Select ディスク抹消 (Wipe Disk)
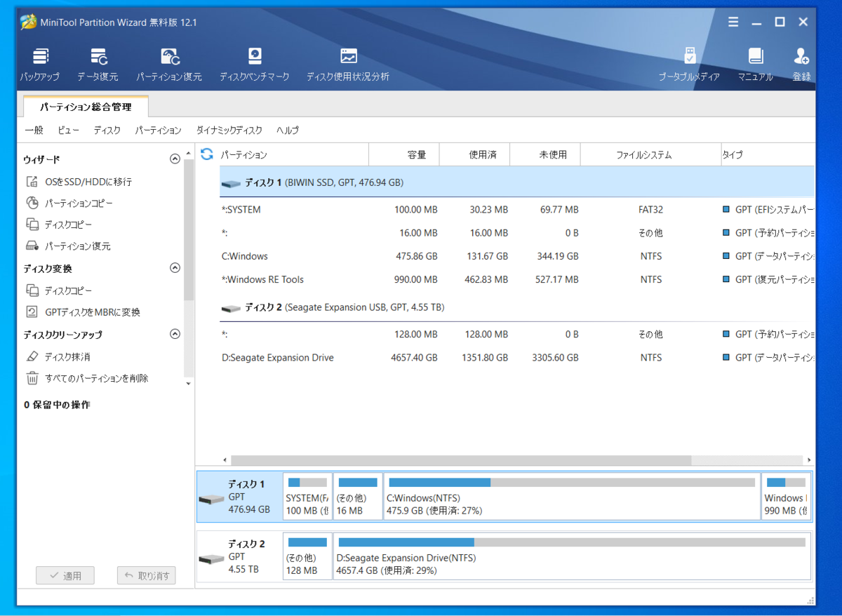This screenshot has height=616, width=842. tap(58, 356)
